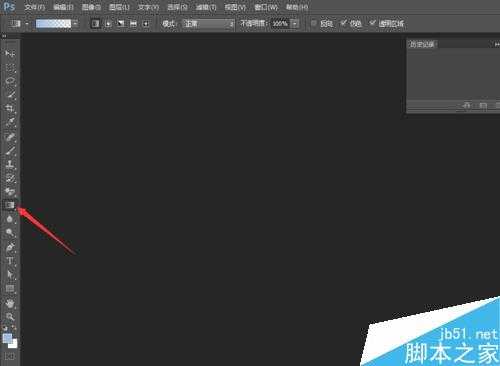This screenshot has height=366, width=500.
Task: Open the gradient picker dropdown arrow
Action: click(x=76, y=24)
